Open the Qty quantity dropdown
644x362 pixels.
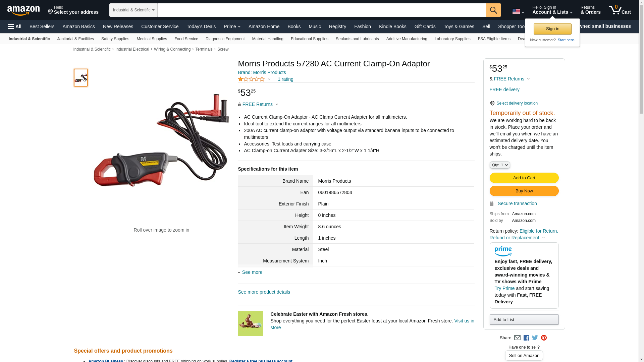(x=499, y=165)
